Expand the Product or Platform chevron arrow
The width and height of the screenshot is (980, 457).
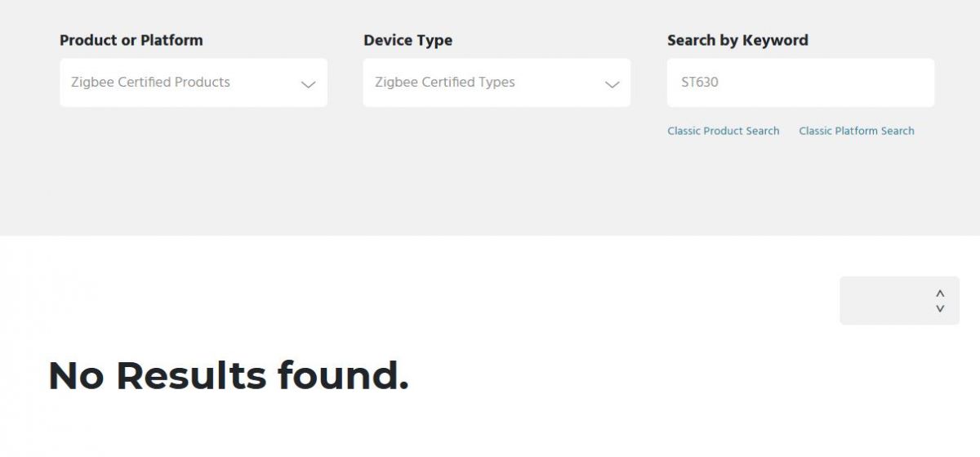pyautogui.click(x=308, y=84)
